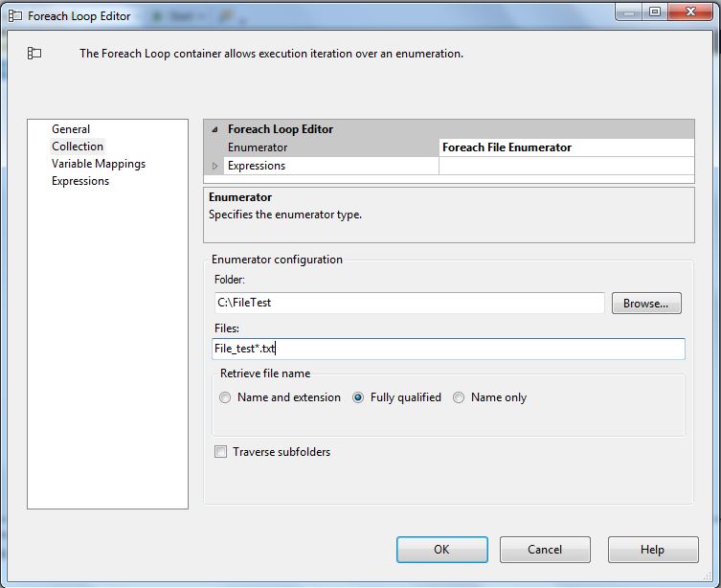This screenshot has width=721, height=588.
Task: Open Help for the Foreach Loop Editor
Action: click(x=652, y=550)
